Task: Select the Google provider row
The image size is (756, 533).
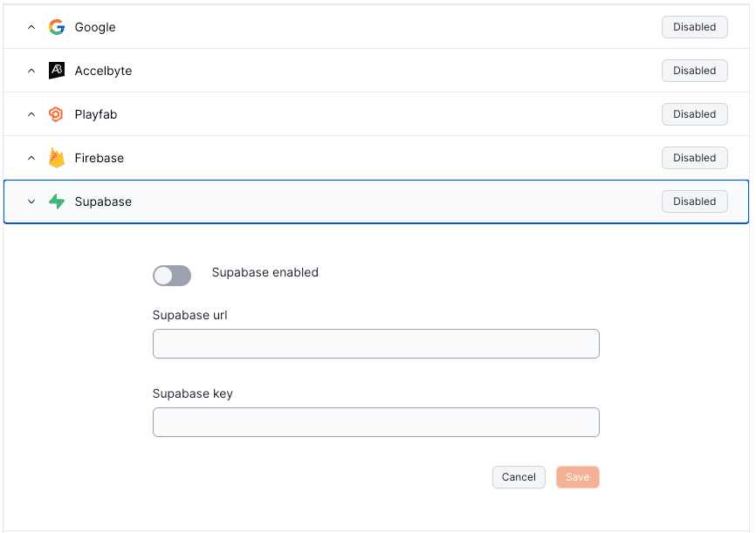Action: click(x=262, y=27)
